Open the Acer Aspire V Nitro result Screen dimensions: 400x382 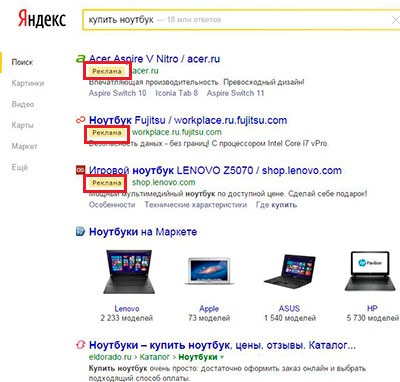(154, 59)
